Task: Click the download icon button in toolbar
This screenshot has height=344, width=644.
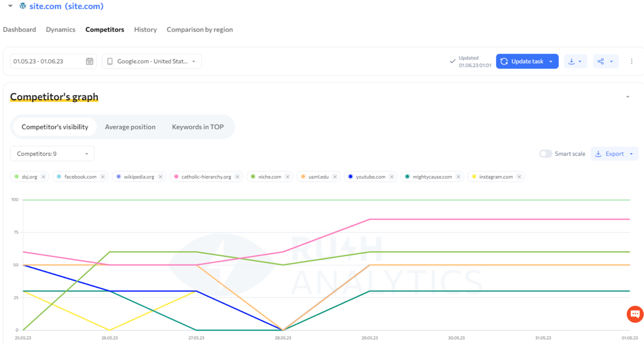Action: click(572, 61)
